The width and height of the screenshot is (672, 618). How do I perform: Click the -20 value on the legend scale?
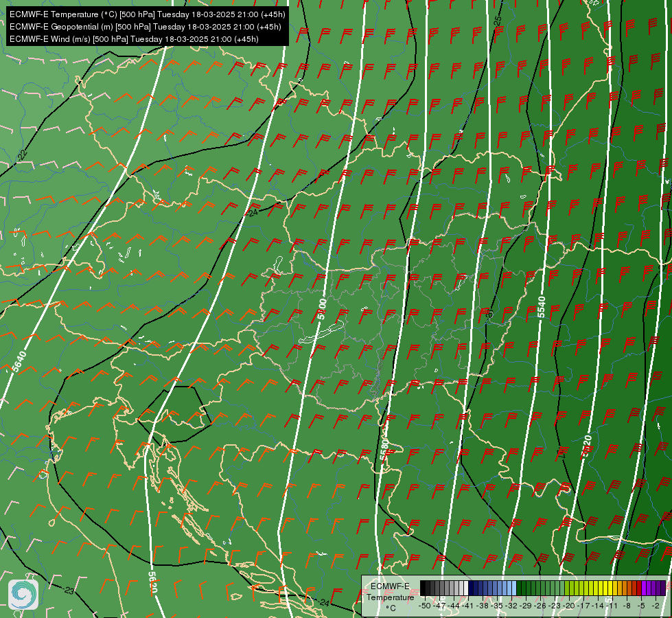point(569,606)
